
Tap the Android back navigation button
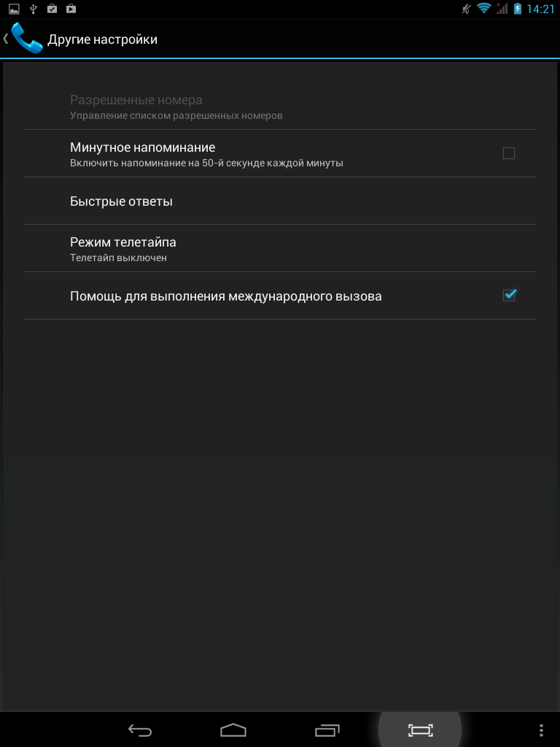(140, 729)
